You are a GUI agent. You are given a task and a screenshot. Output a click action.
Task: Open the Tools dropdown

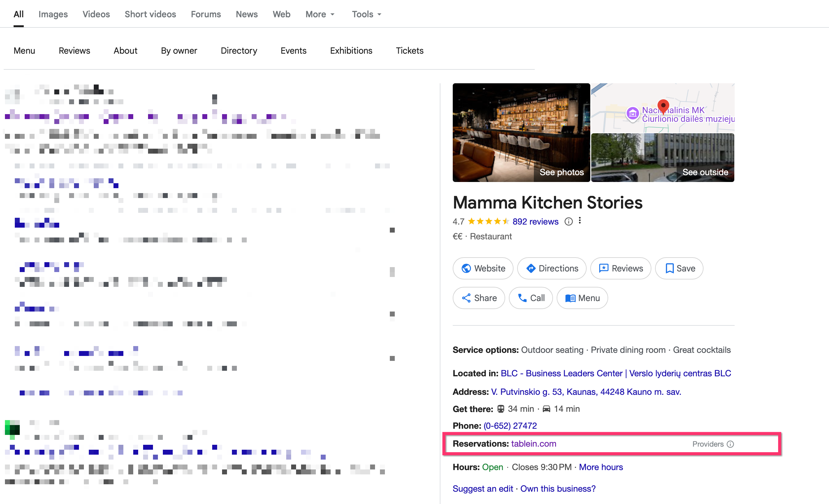click(x=367, y=14)
